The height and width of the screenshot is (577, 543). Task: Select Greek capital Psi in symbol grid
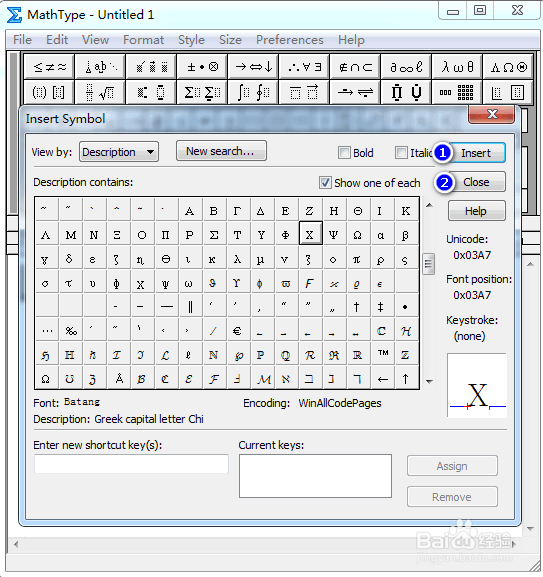334,234
